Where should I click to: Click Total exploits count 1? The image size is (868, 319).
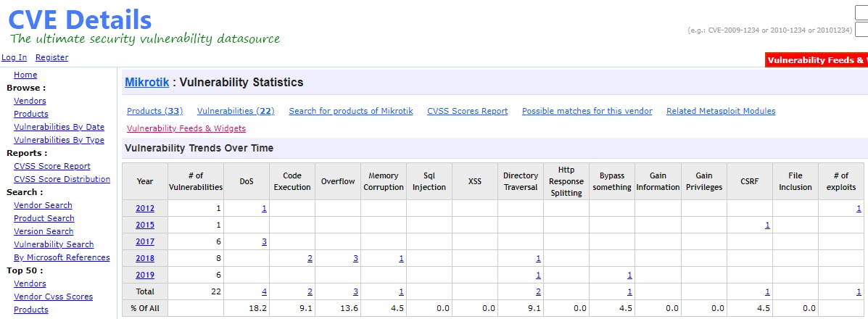pyautogui.click(x=859, y=291)
